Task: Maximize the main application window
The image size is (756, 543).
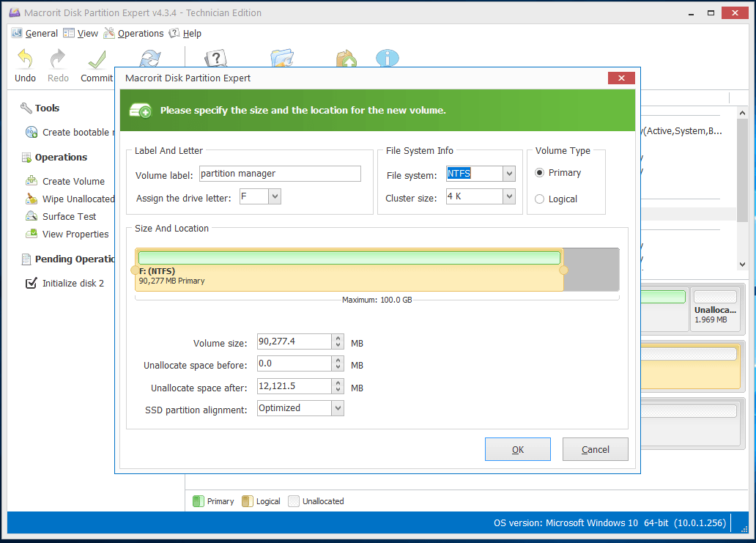Action: 711,13
